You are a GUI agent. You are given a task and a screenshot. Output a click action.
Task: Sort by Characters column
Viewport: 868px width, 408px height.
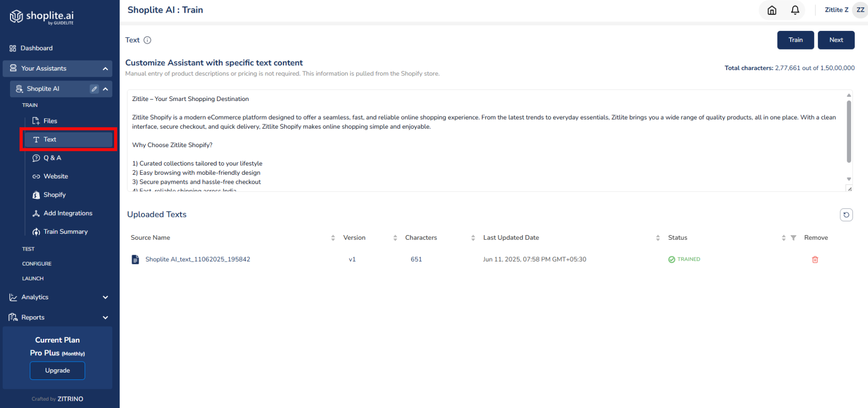pos(473,238)
